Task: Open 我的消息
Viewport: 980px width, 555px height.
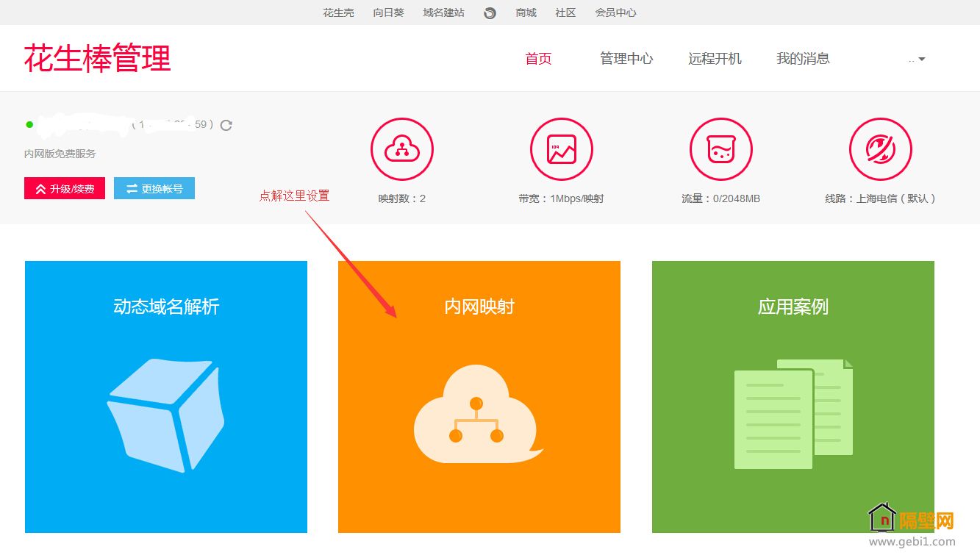Action: [x=803, y=59]
